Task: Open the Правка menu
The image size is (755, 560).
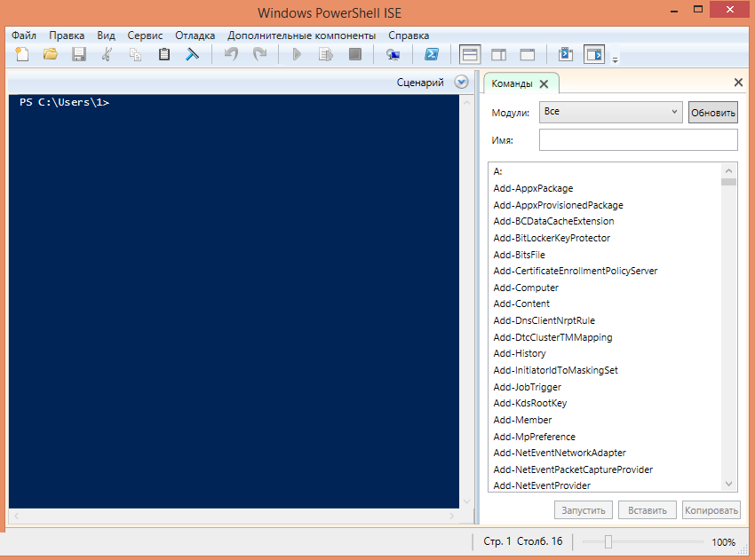Action: click(67, 35)
